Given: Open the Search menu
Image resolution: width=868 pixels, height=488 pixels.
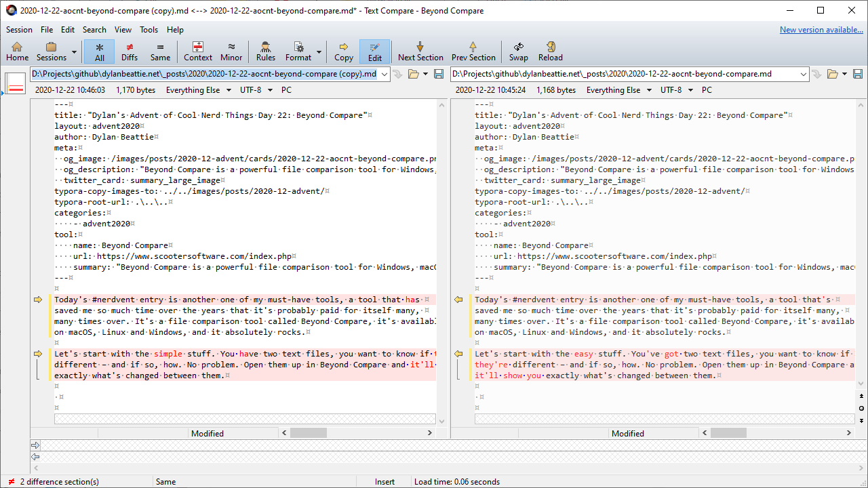Looking at the screenshot, I should pos(94,30).
